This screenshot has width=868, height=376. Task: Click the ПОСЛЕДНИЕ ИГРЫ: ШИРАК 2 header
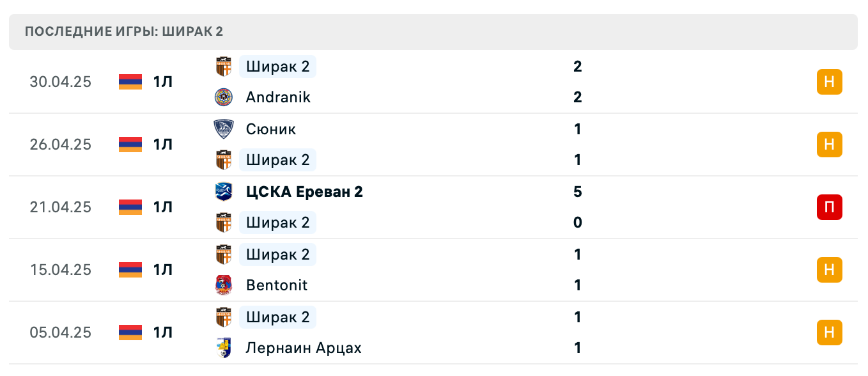click(x=125, y=31)
